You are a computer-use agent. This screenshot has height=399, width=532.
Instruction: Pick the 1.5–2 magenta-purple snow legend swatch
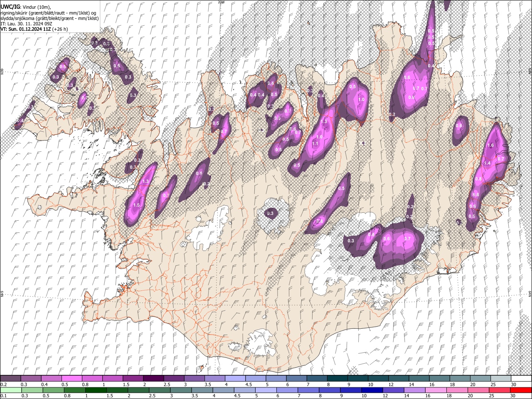click(133, 378)
